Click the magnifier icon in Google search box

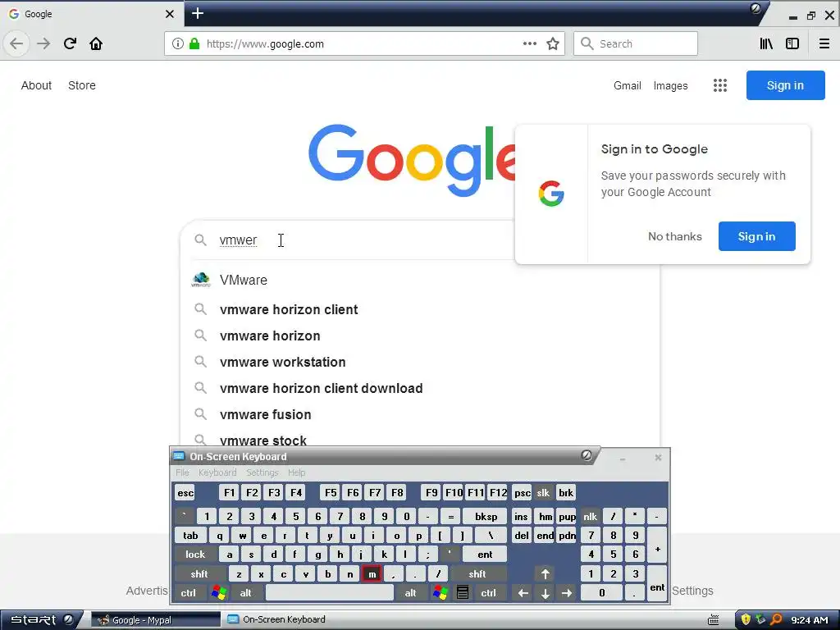click(x=200, y=240)
